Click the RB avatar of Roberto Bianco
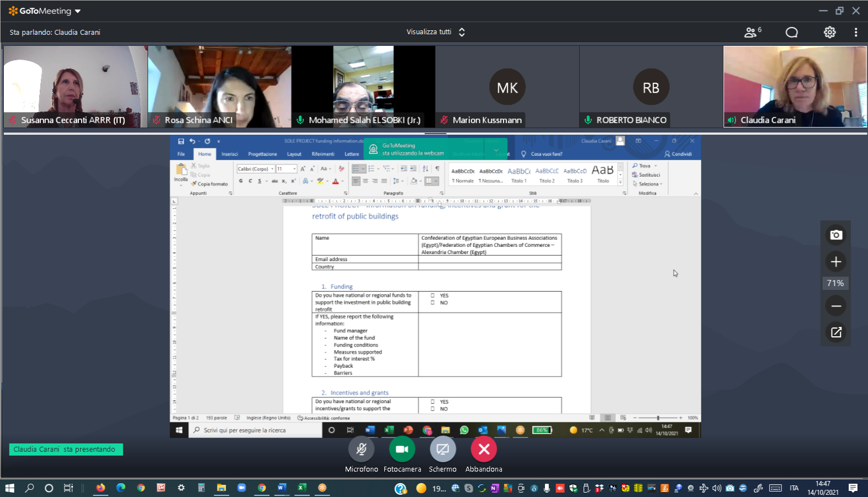This screenshot has height=497, width=868. click(651, 87)
